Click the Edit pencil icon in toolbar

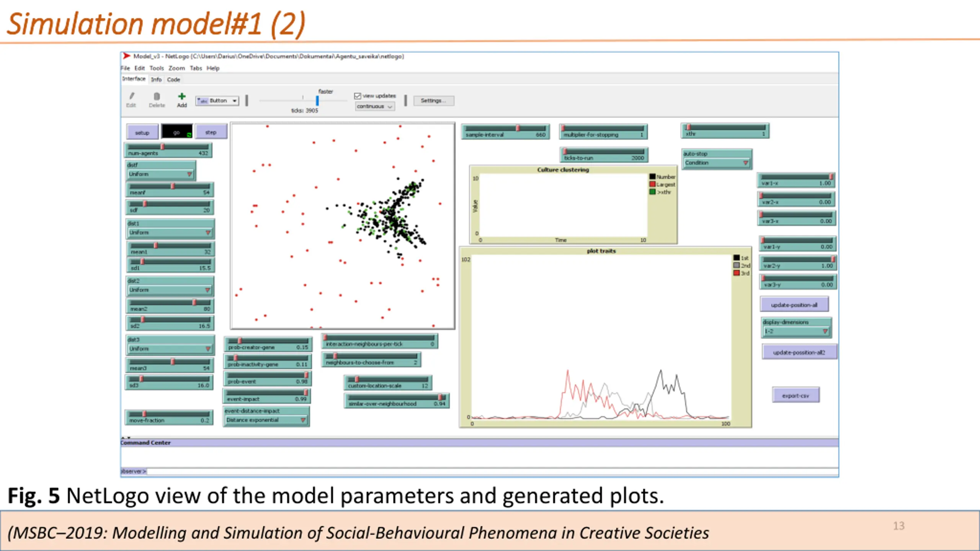(x=132, y=96)
